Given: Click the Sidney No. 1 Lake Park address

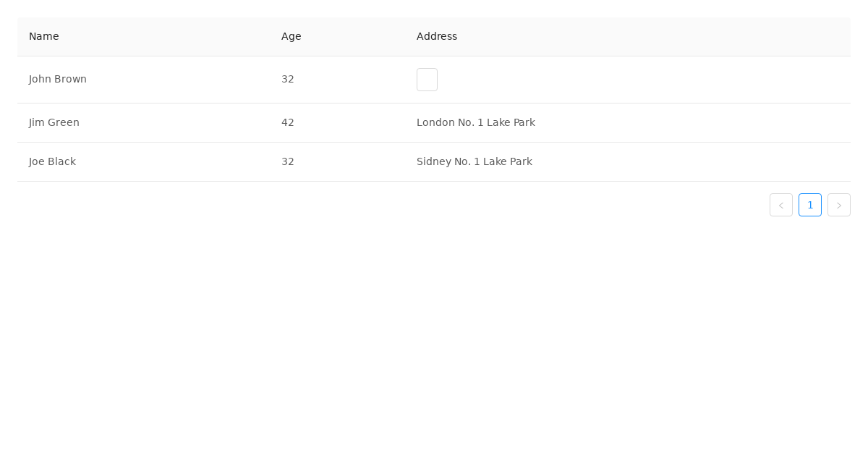Looking at the screenshot, I should pyautogui.click(x=475, y=161).
